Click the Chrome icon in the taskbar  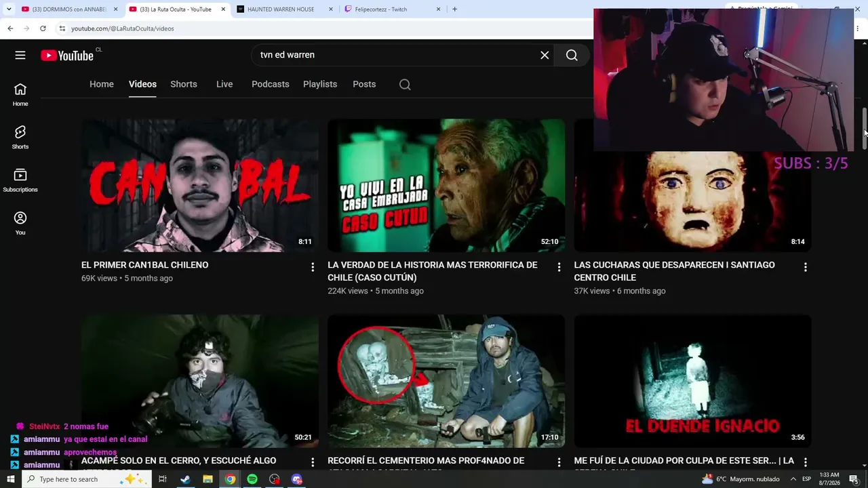click(230, 479)
